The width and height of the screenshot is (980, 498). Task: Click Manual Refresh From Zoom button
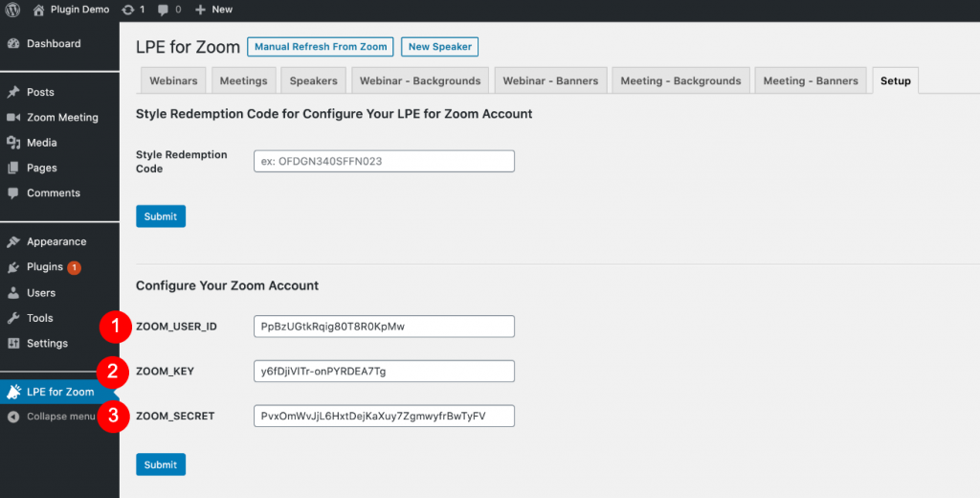click(x=321, y=47)
